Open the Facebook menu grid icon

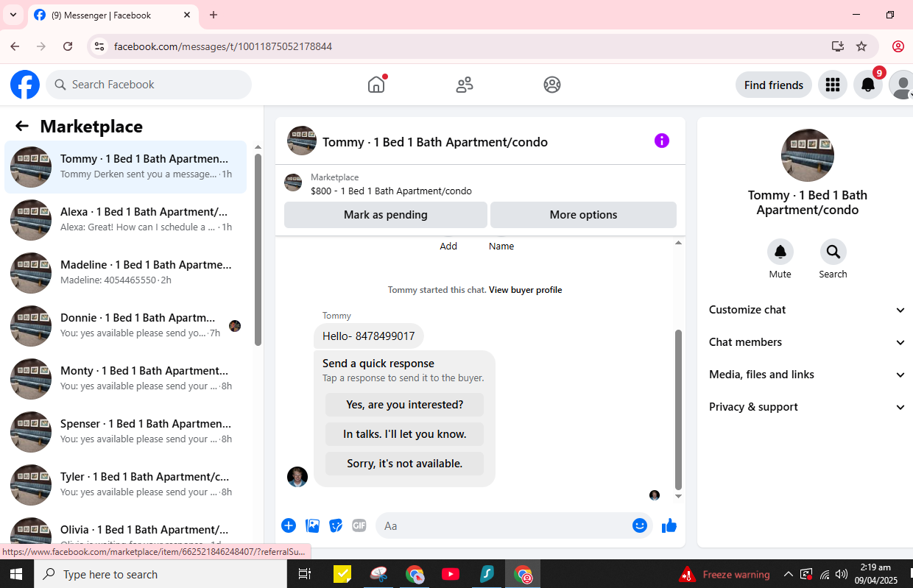click(x=833, y=85)
